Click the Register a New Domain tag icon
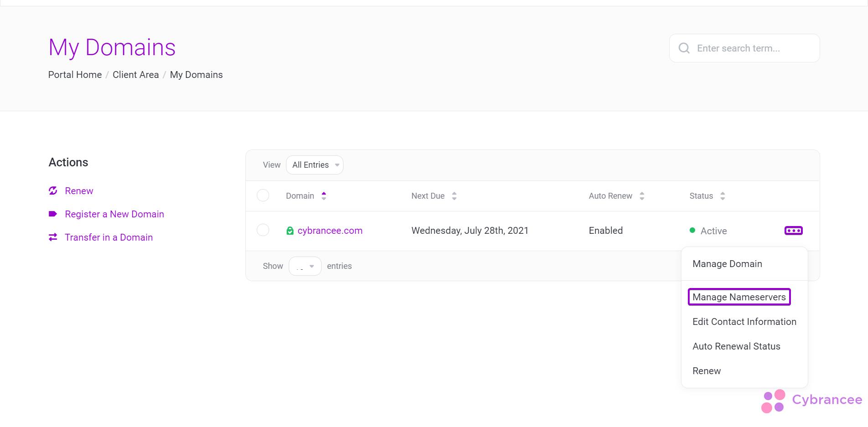Image resolution: width=868 pixels, height=427 pixels. pos(53,214)
